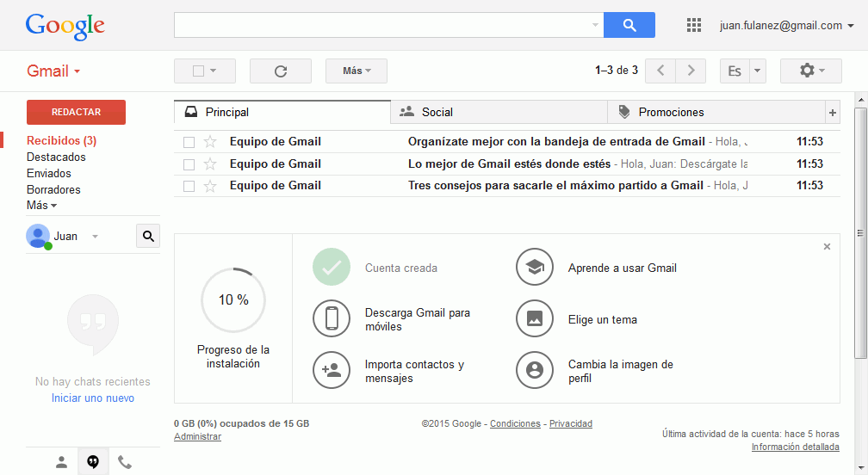This screenshot has width=868, height=475.
Task: Click the Google logo
Action: 65,26
